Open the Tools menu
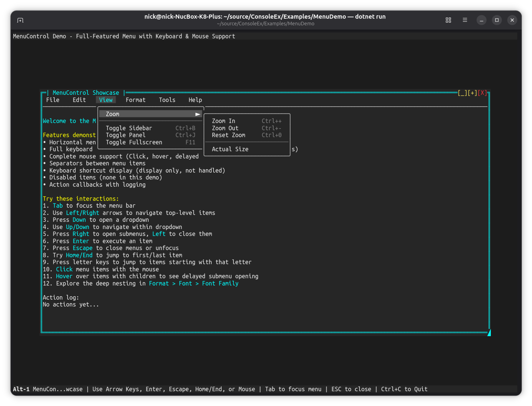Image resolution: width=532 pixels, height=406 pixels. click(x=167, y=100)
